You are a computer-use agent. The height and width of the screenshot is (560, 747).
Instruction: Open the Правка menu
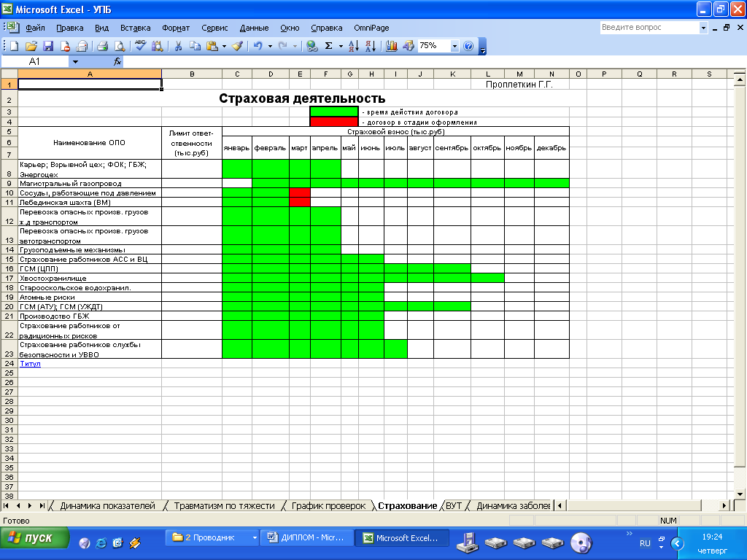point(69,28)
